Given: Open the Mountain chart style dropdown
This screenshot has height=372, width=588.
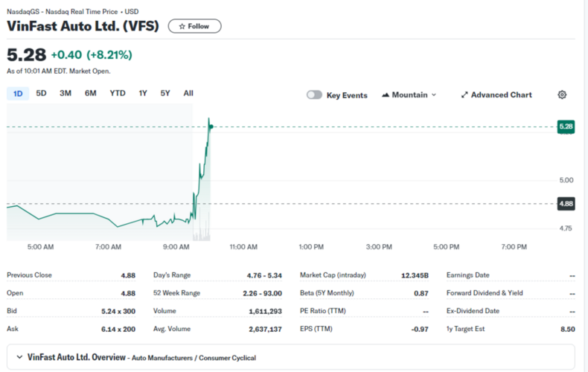Looking at the screenshot, I should [409, 95].
